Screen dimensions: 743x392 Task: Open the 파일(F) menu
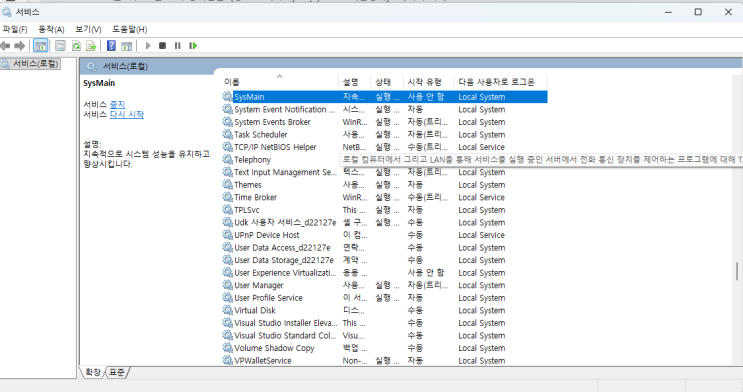point(15,29)
